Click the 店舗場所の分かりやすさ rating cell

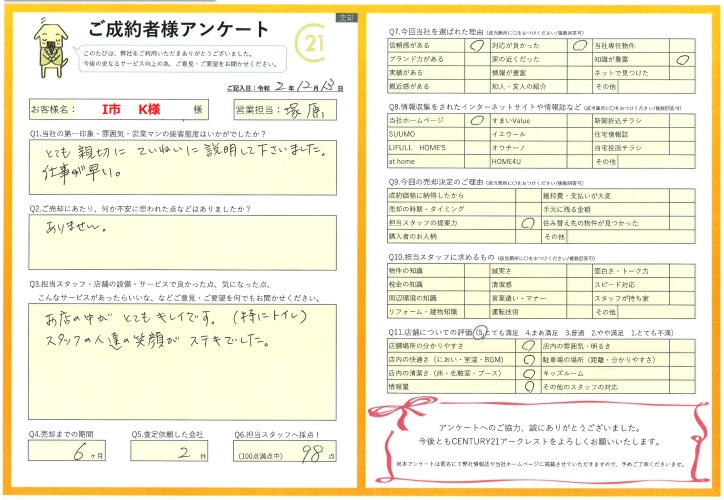pyautogui.click(x=527, y=343)
